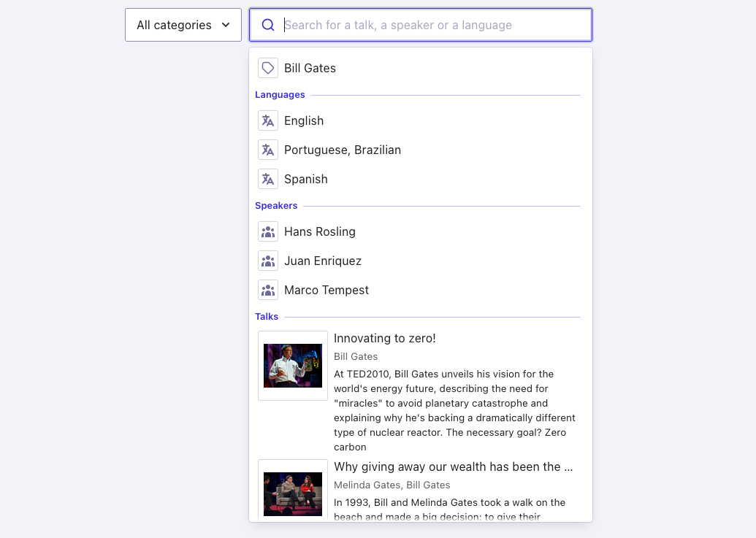Click the At TED2010 talk description text
Viewport: 756px width, 538px height.
click(454, 410)
